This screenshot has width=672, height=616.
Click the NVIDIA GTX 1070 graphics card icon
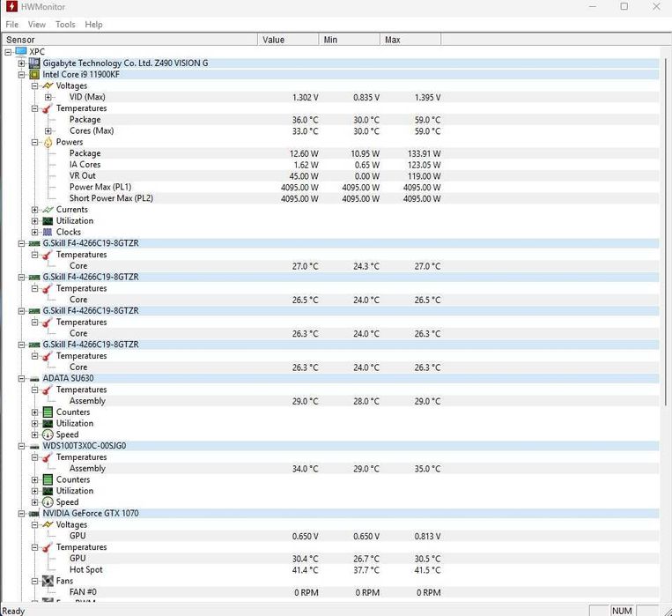(x=34, y=514)
